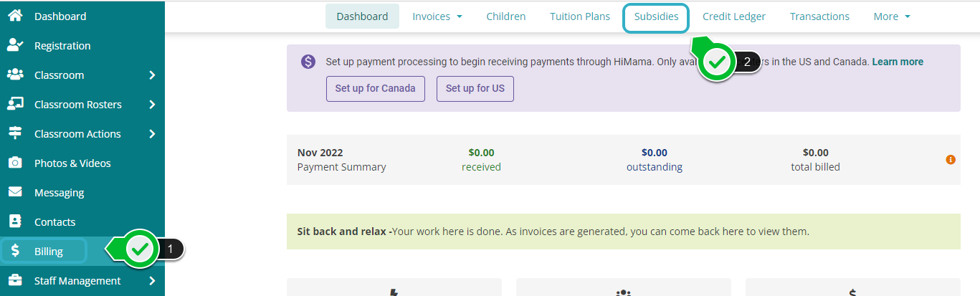980x296 pixels.
Task: Click the orange info icon in Payment Summary
Action: click(951, 159)
